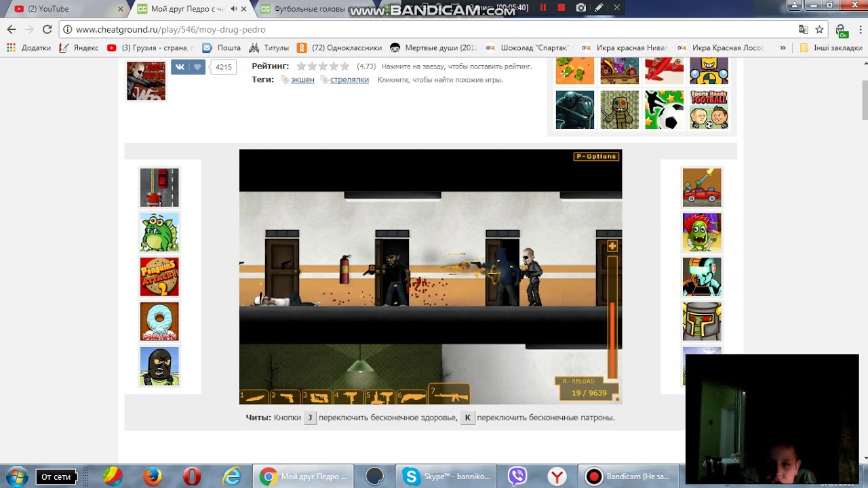Image resolution: width=868 pixels, height=488 pixels.
Task: Open the Додатки apps bookmark
Action: tap(29, 48)
